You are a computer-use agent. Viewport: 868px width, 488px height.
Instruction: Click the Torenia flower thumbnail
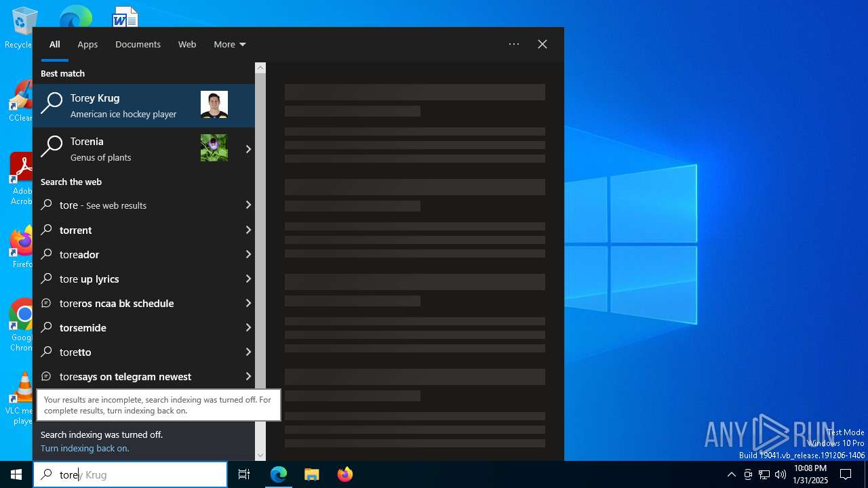(x=214, y=148)
